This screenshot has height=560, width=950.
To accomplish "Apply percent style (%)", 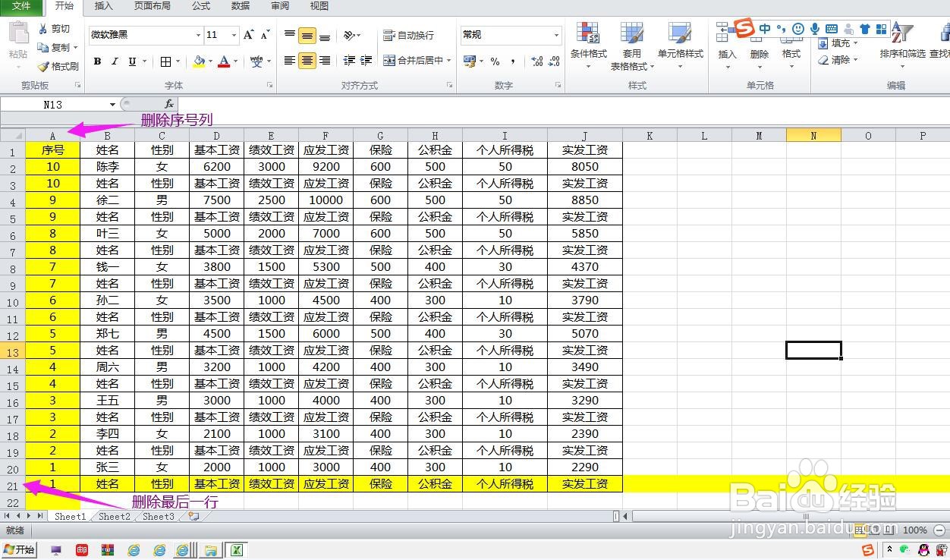I will point(495,61).
